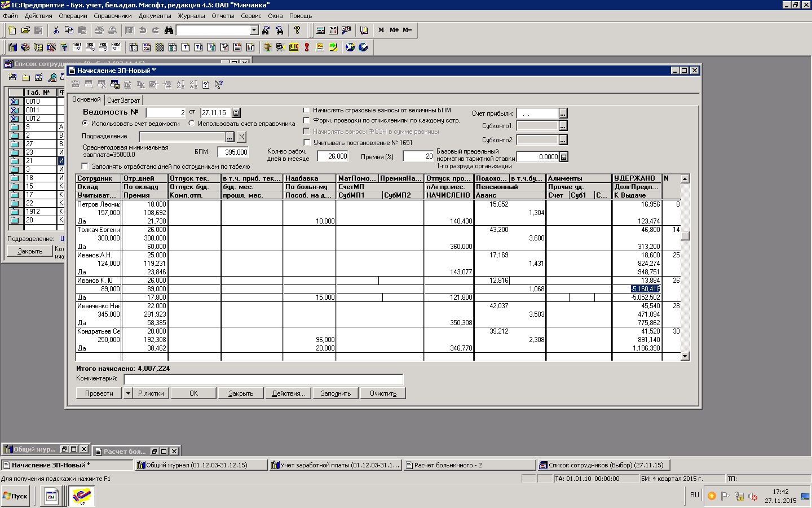
Task: Click the checkered pattern report icon
Action: [x=160, y=47]
